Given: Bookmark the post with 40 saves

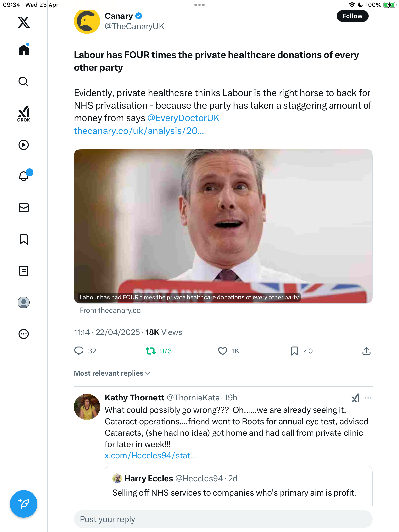Looking at the screenshot, I should pos(295,351).
